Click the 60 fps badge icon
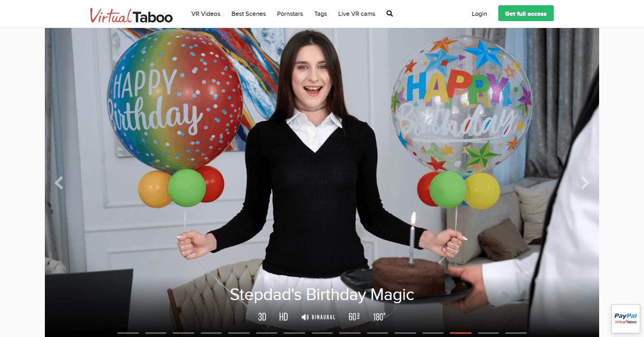Screen dimensions: 644x337 [x=354, y=317]
